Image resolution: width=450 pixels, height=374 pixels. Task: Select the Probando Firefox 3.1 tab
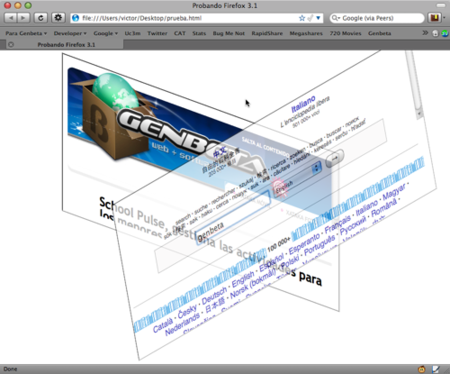[x=66, y=44]
